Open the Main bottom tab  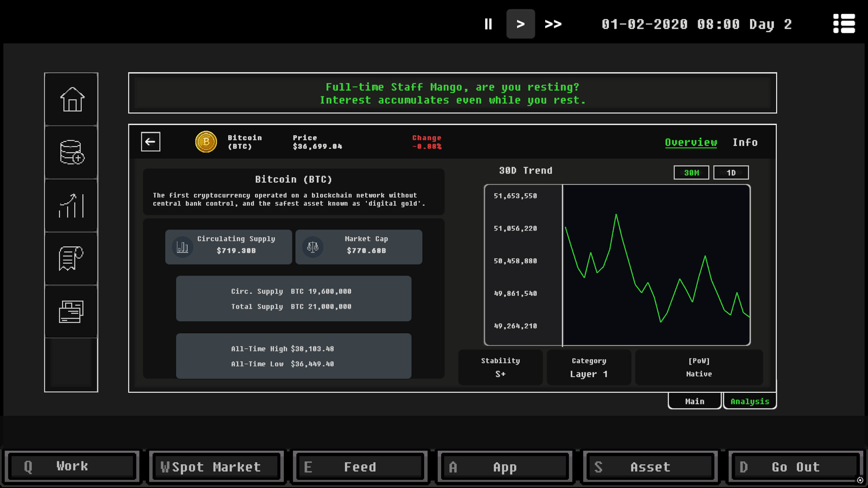click(694, 401)
